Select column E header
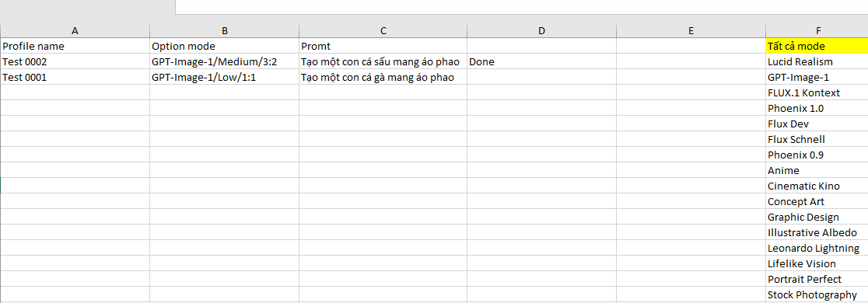 click(x=691, y=31)
